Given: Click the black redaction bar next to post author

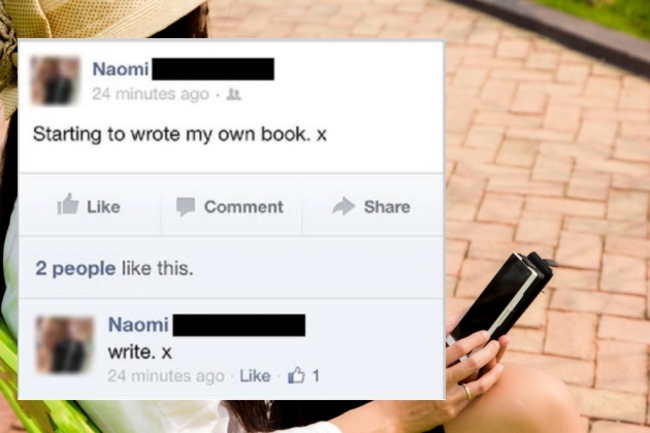Looking at the screenshot, I should [x=213, y=69].
